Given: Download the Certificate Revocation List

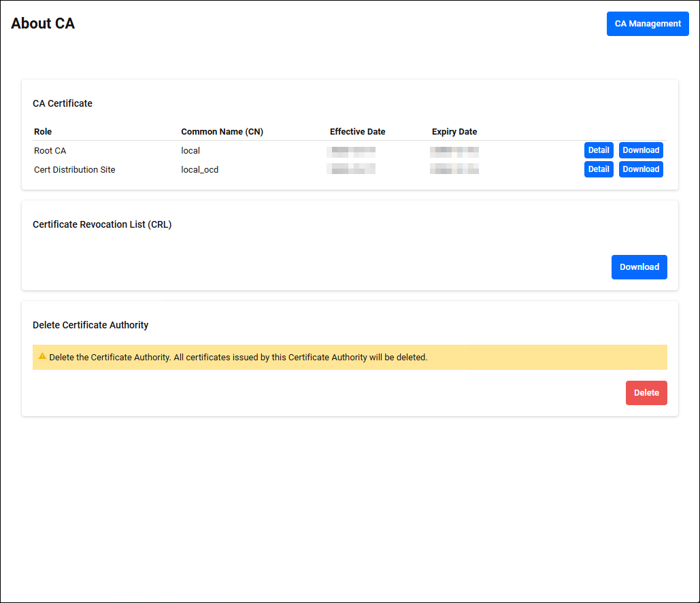Looking at the screenshot, I should (x=639, y=267).
